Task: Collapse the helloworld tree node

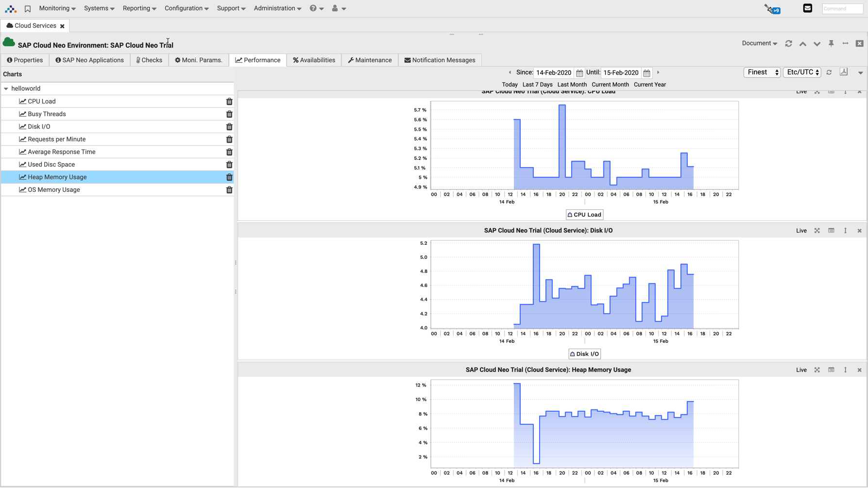Action: tap(6, 88)
